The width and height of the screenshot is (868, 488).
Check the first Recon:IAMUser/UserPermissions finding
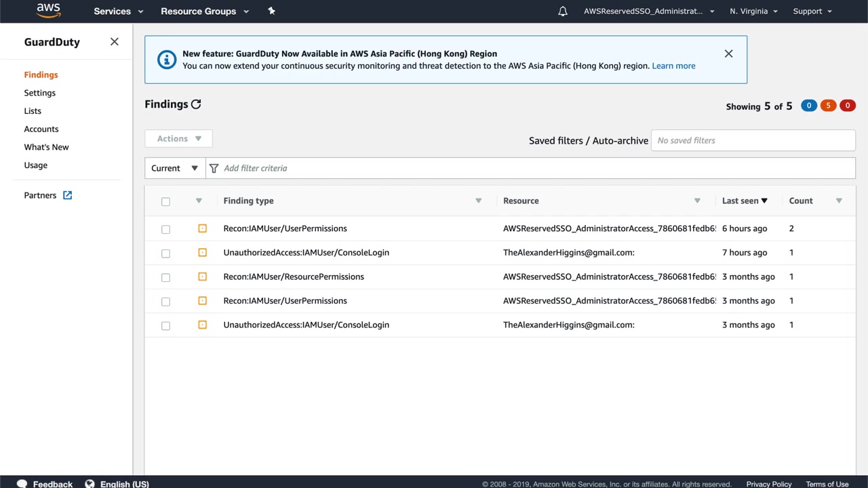point(165,229)
